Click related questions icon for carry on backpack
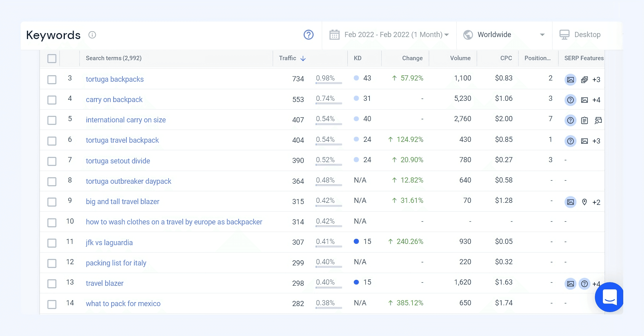 tap(570, 100)
